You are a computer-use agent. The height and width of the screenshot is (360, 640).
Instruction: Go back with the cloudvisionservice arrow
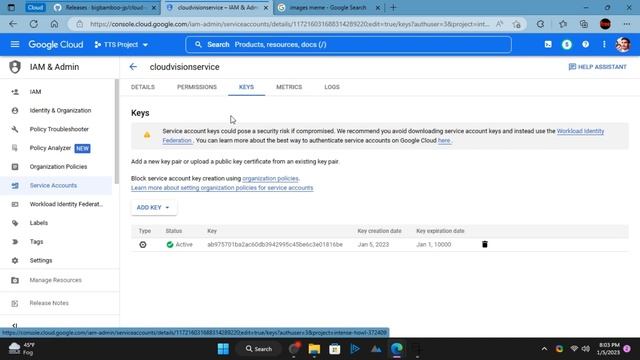(133, 67)
